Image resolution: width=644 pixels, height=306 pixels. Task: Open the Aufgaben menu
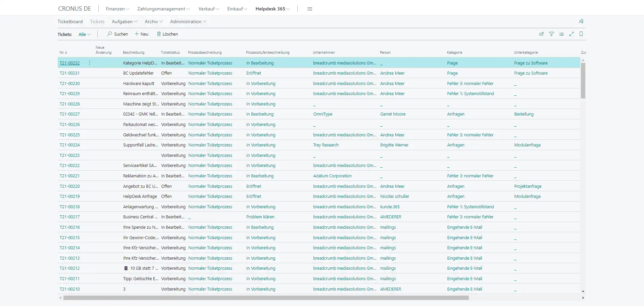point(125,21)
